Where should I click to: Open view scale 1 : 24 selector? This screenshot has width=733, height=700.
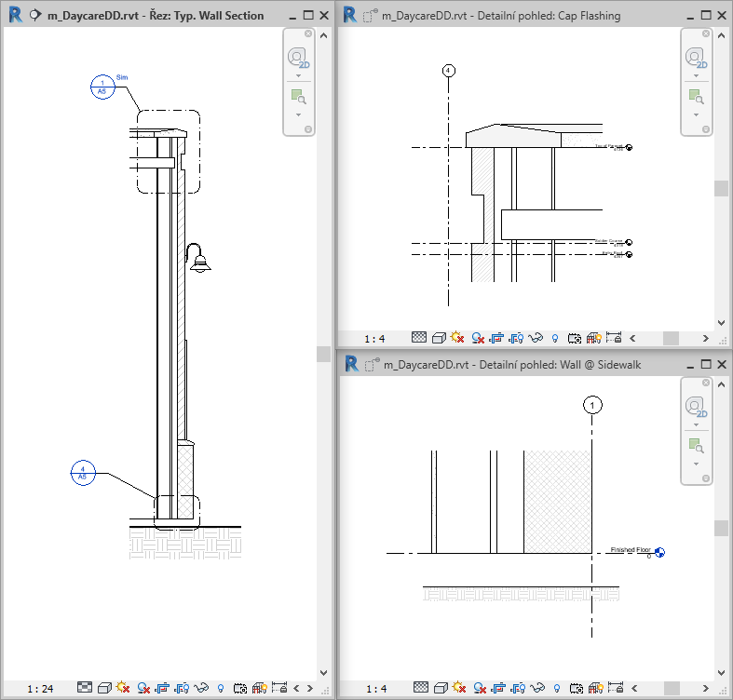40,688
